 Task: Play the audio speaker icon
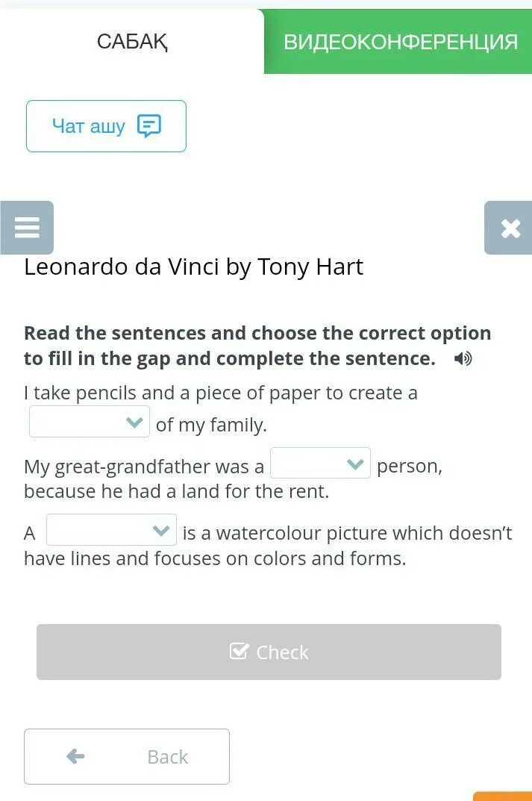pyautogui.click(x=463, y=358)
